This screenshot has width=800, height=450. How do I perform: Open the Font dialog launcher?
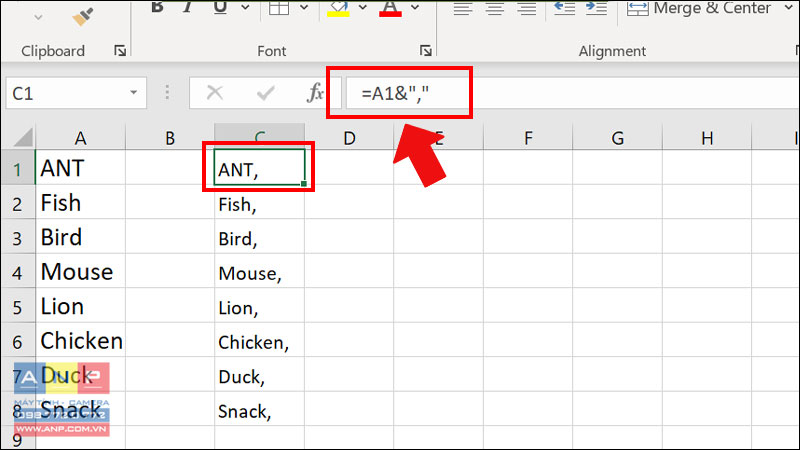426,51
